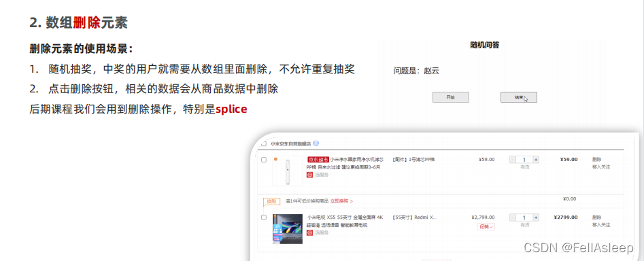Click 删除 for the water filter item

(x=596, y=160)
